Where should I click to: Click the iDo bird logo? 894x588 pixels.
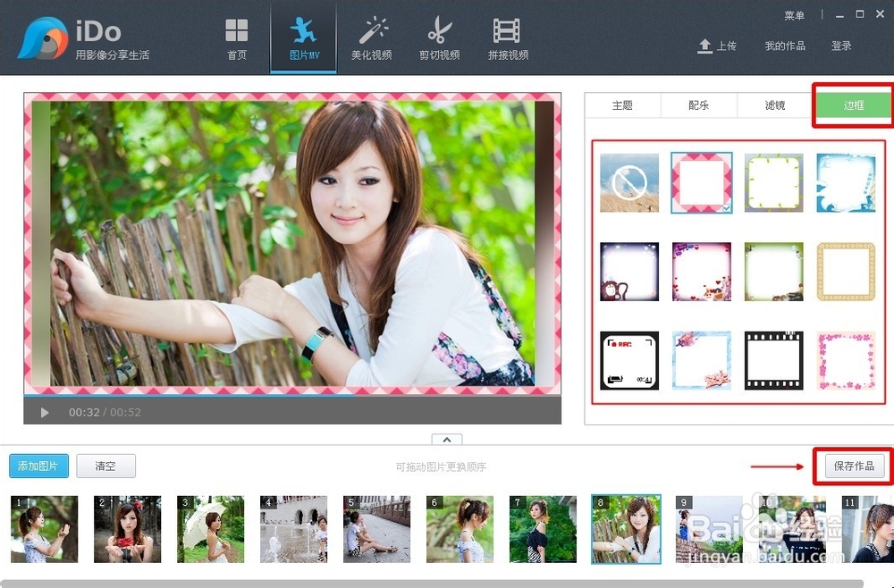[x=43, y=38]
